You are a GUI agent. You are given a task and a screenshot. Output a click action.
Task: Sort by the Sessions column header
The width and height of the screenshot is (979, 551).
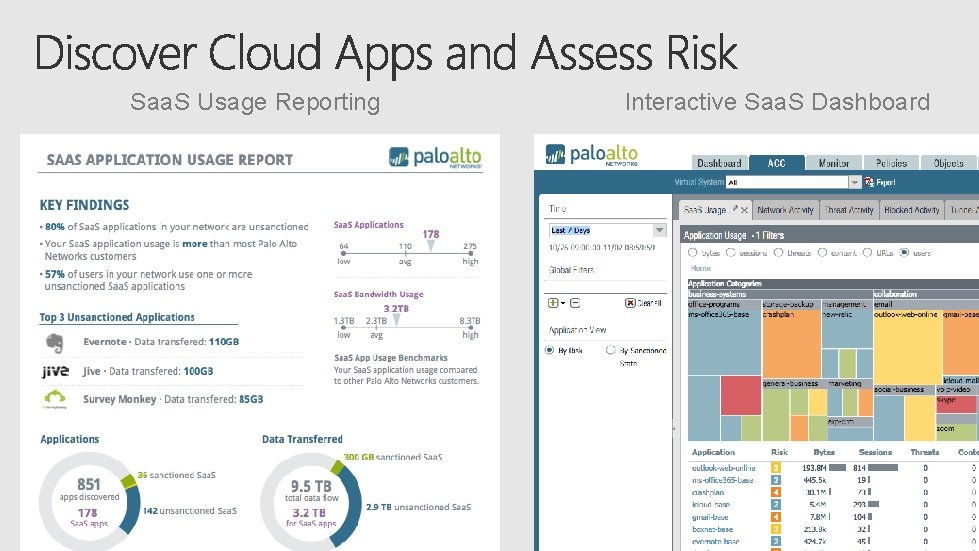(875, 452)
